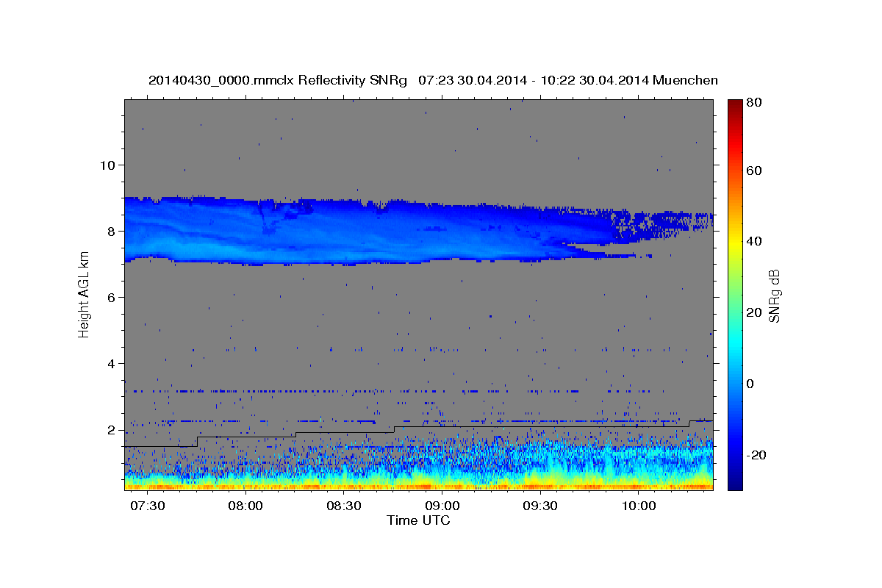This screenshot has height=588, width=882.
Task: Click the height tick label 4
Action: (111, 364)
